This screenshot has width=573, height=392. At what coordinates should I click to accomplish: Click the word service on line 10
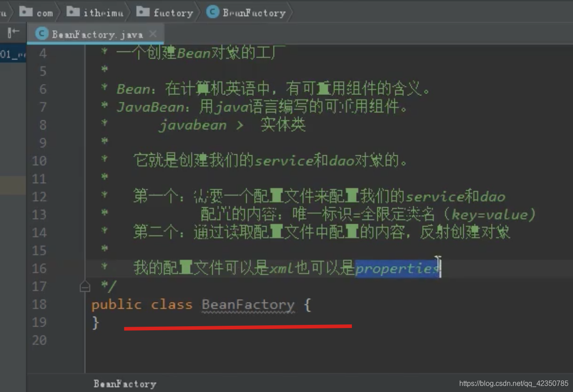(x=283, y=161)
